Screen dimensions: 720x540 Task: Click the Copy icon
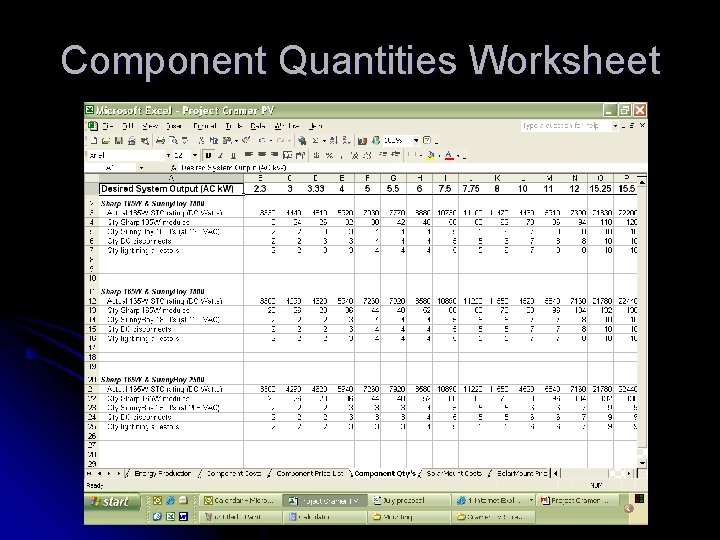(214, 141)
